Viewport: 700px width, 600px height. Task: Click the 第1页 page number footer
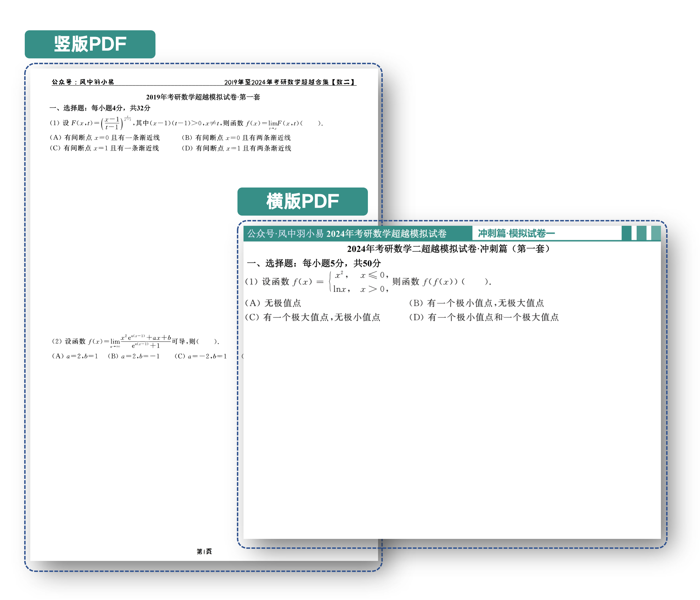(x=204, y=551)
